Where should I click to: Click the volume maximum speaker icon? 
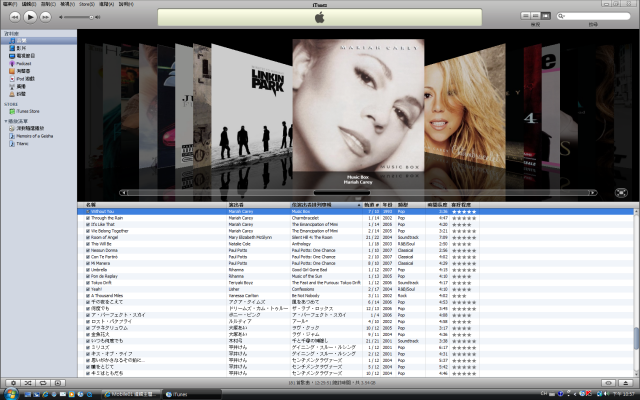[x=98, y=17]
